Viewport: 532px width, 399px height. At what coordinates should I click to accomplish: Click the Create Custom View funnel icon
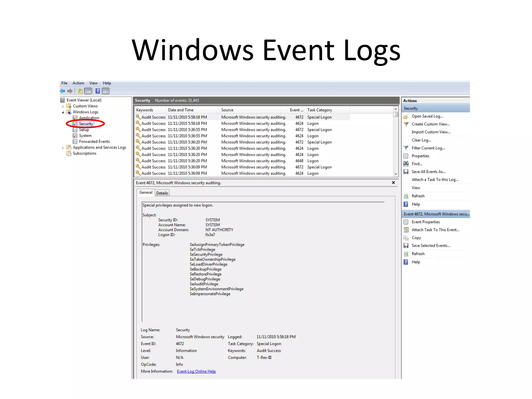406,124
